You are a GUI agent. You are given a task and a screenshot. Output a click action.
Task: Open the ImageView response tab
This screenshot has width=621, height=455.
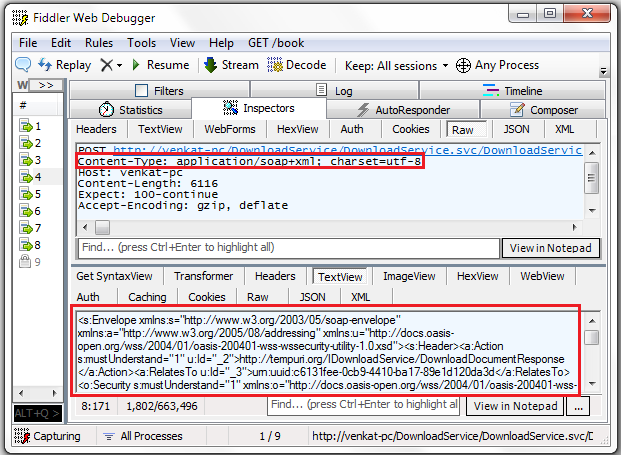click(x=409, y=276)
